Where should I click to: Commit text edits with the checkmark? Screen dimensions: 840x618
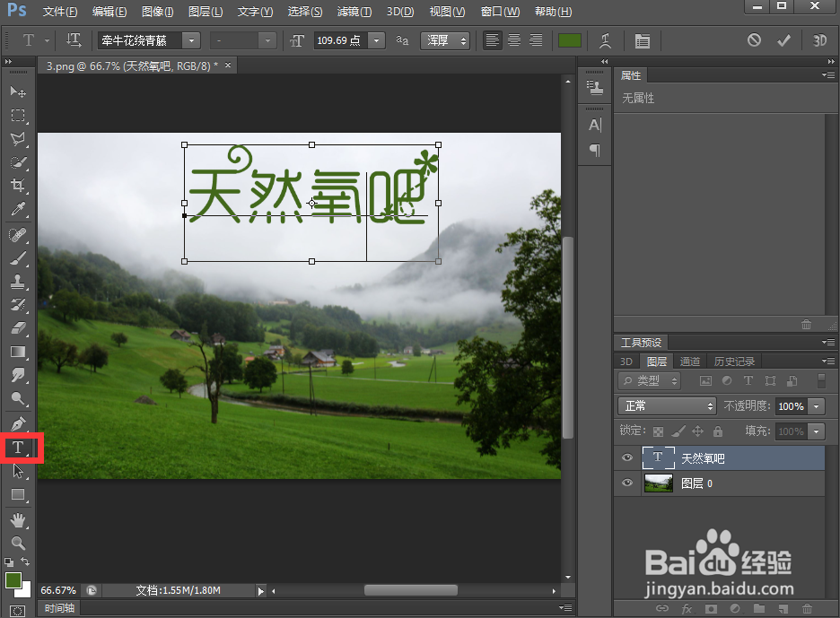pos(783,40)
